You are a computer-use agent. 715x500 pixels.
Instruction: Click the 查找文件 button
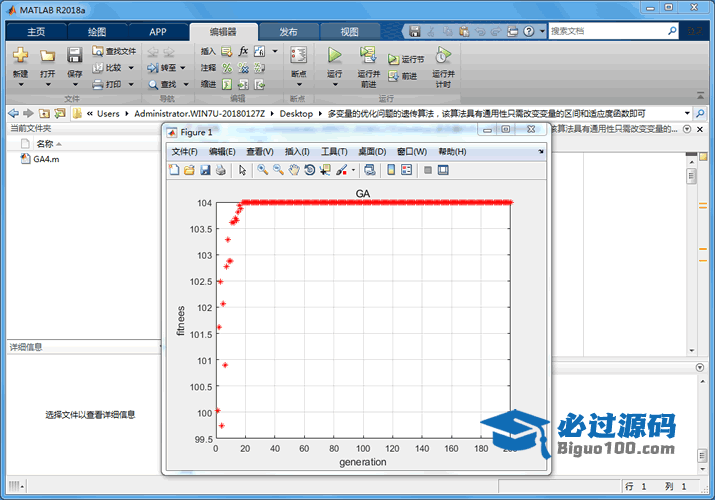113,50
